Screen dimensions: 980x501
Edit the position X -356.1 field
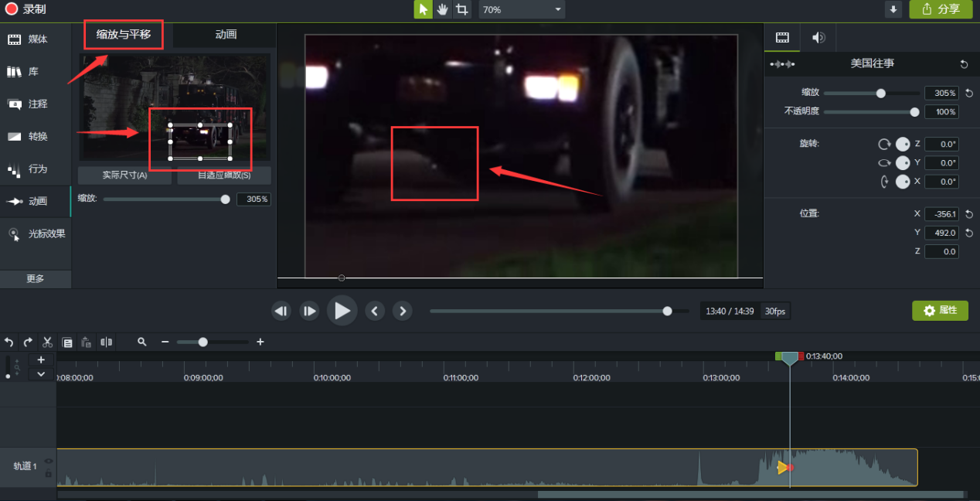(x=941, y=214)
